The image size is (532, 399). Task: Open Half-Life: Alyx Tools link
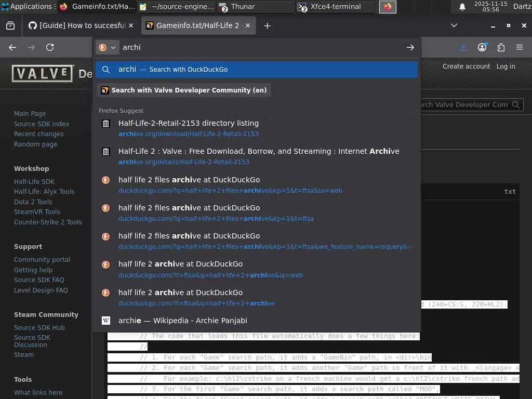[x=44, y=192]
